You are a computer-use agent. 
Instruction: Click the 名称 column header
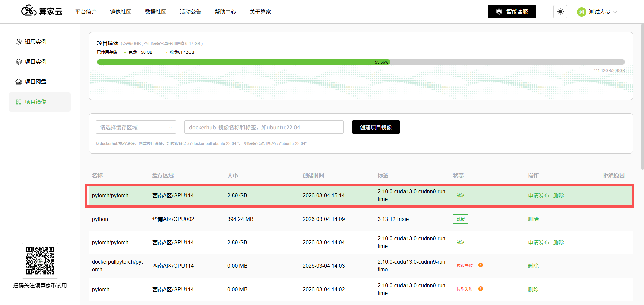(97, 175)
